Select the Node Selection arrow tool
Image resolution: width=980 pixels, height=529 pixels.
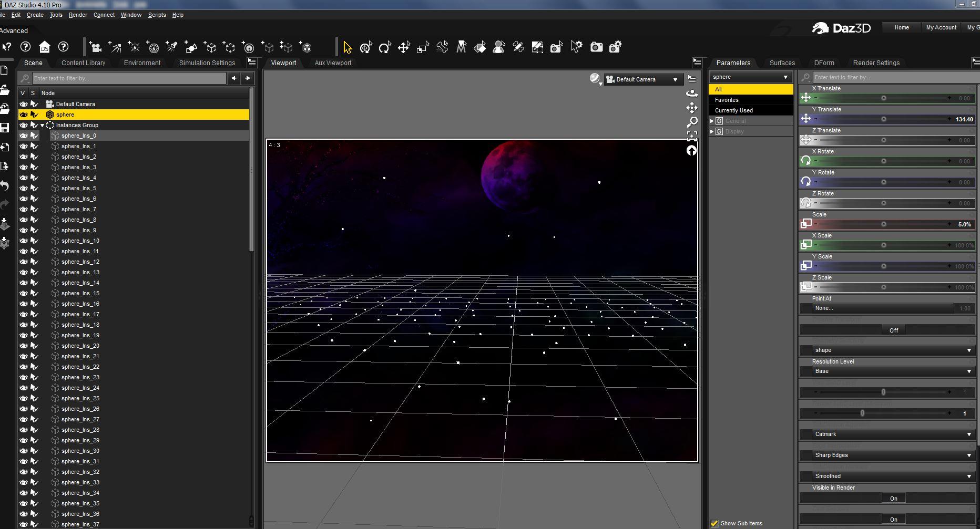pyautogui.click(x=347, y=48)
